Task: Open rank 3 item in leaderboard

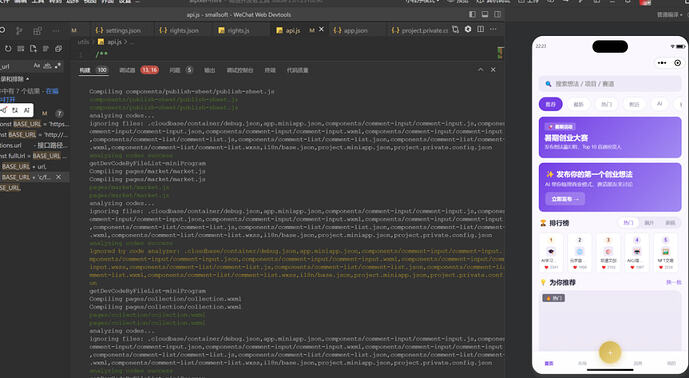Action: [608, 253]
